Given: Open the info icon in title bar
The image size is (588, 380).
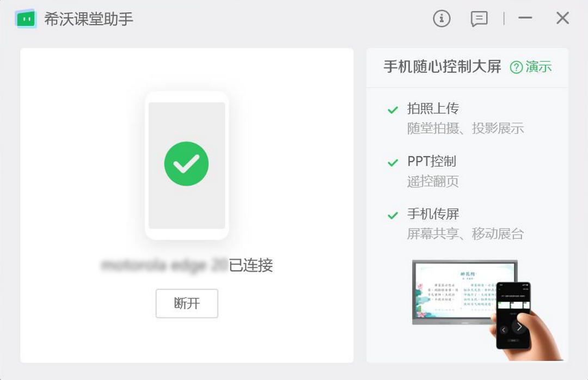Looking at the screenshot, I should (442, 19).
